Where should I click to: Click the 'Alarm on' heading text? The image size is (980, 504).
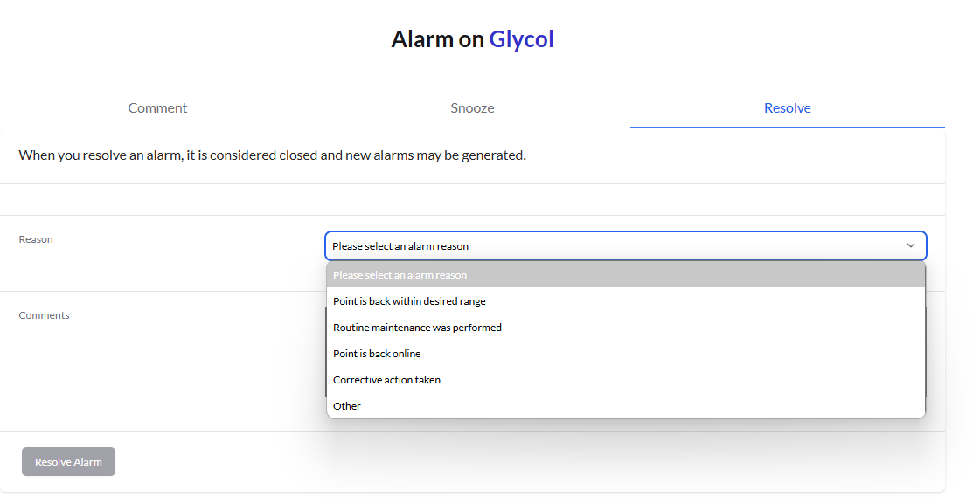coord(437,39)
